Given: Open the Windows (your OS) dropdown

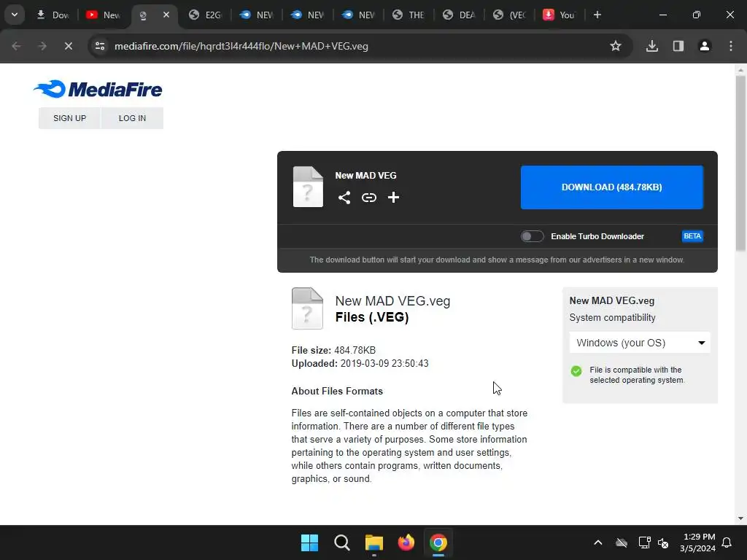Looking at the screenshot, I should coord(640,343).
